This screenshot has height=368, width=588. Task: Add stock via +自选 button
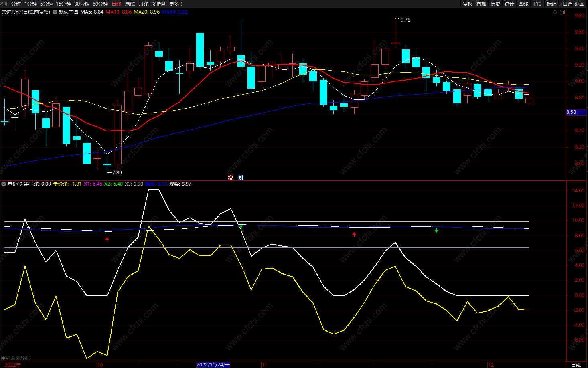pyautogui.click(x=566, y=4)
